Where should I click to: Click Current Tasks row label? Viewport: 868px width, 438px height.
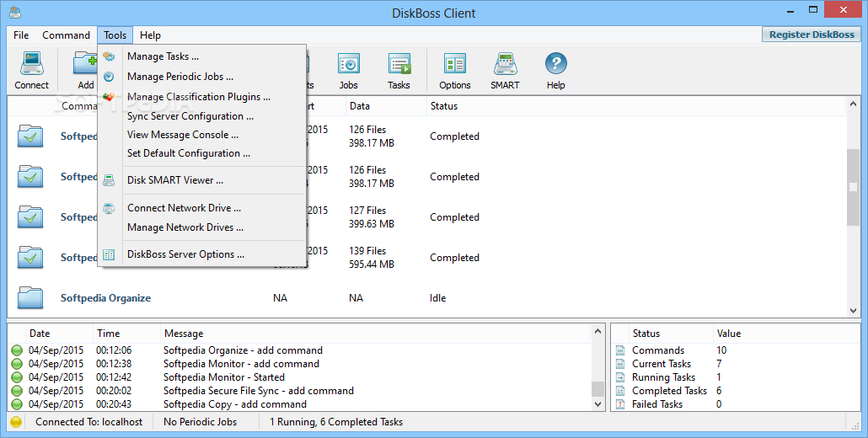pyautogui.click(x=662, y=364)
